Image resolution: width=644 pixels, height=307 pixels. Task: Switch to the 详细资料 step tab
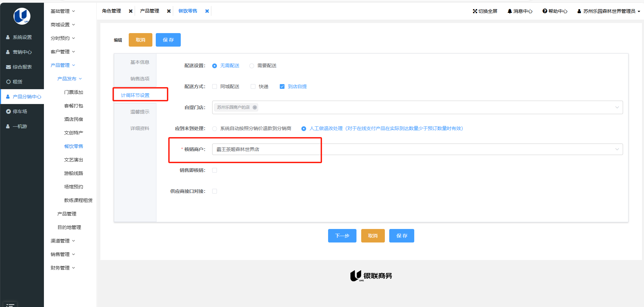click(140, 128)
